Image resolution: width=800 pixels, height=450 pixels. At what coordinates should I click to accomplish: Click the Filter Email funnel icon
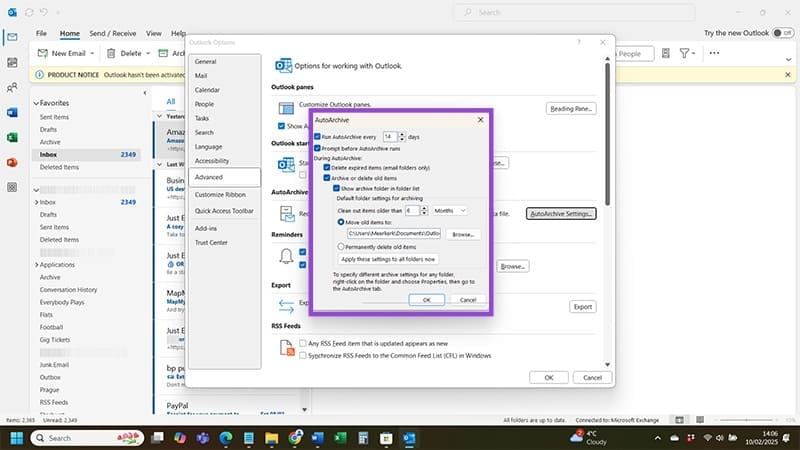(684, 53)
